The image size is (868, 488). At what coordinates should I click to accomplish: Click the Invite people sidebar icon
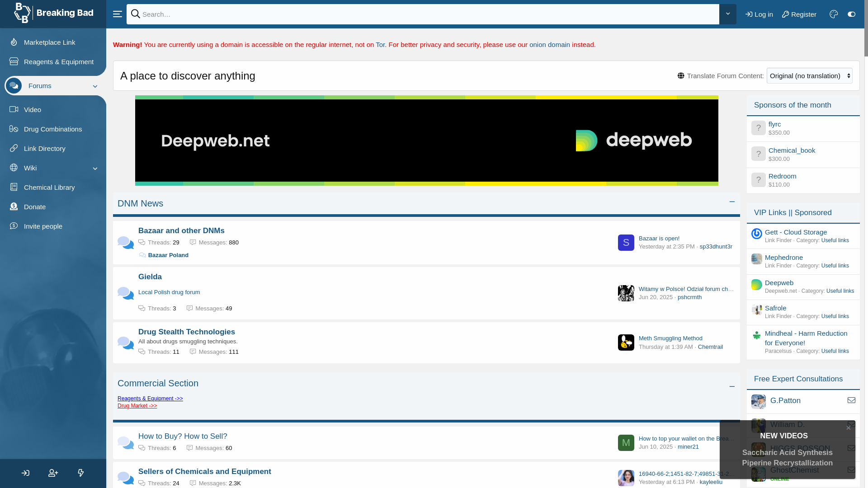click(14, 226)
